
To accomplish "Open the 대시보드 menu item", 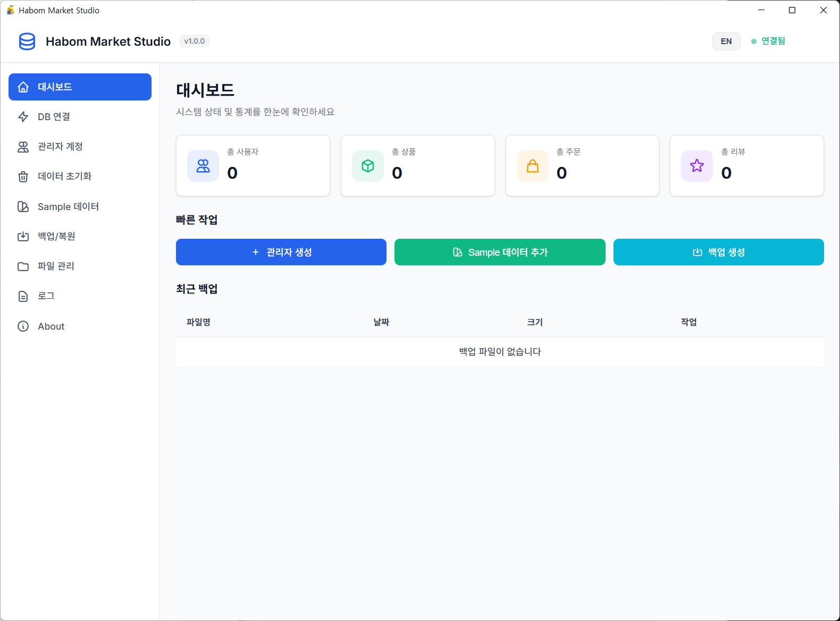I will (x=80, y=87).
